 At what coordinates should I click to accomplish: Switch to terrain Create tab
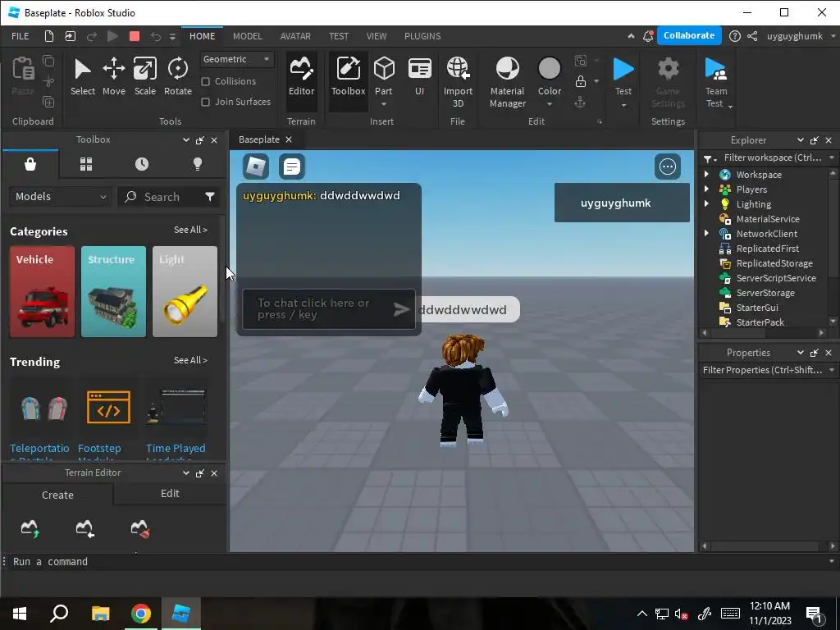[57, 495]
